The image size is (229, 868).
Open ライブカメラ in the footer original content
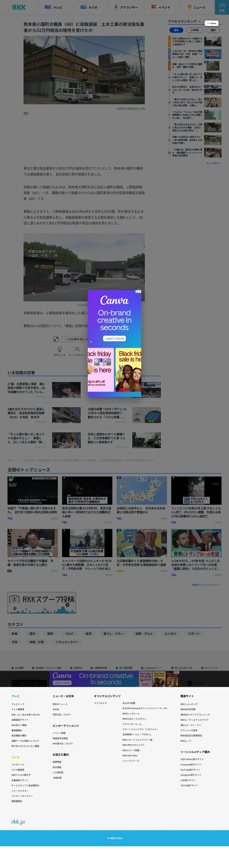(100, 703)
